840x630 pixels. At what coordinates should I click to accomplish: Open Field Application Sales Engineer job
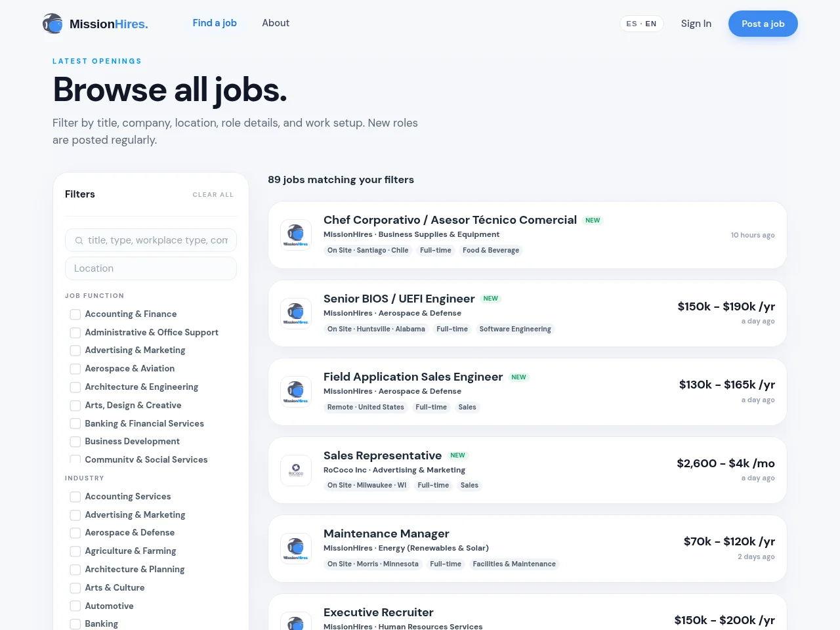(x=413, y=377)
